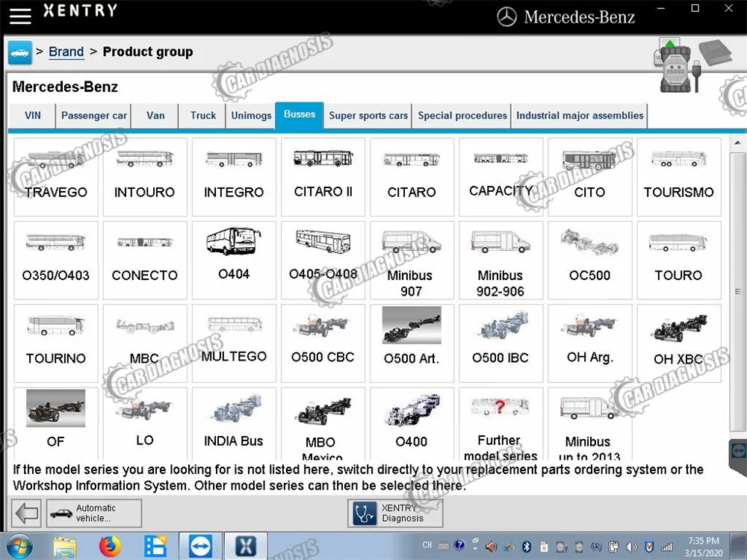Pick the MBO Mexico tile

[323, 424]
